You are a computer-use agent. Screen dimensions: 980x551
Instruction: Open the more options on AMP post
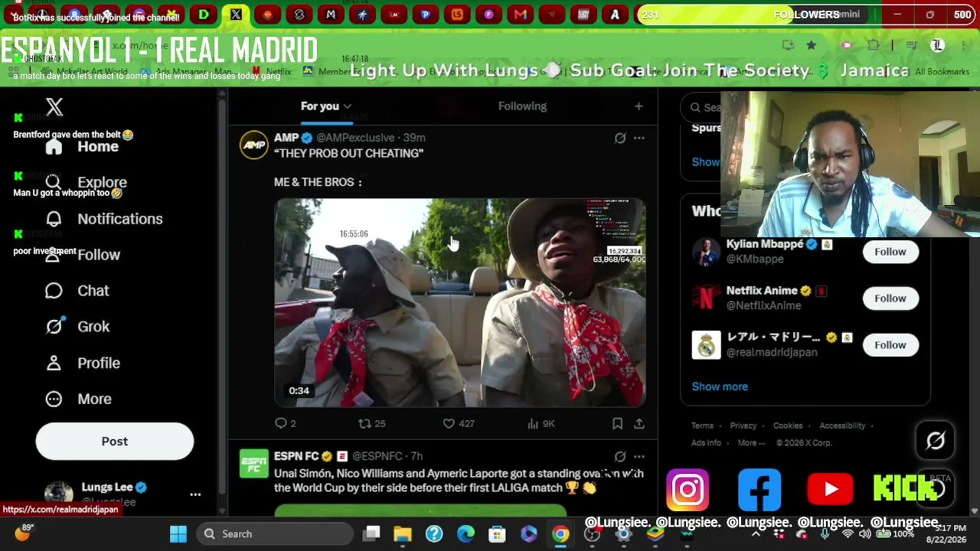(x=639, y=138)
